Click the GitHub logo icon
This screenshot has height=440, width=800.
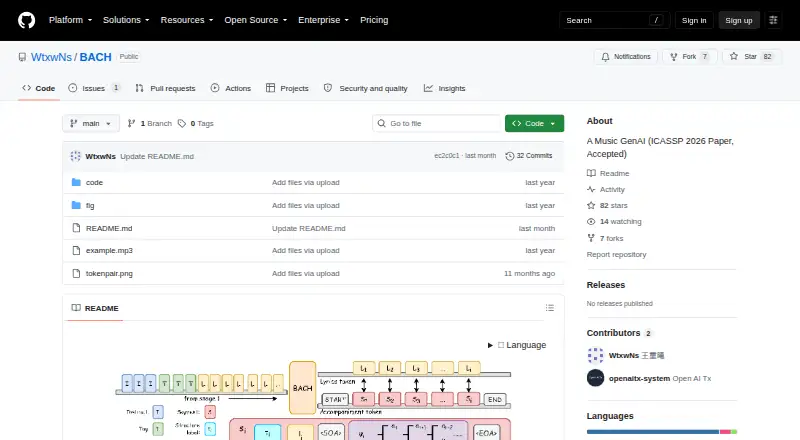point(27,20)
